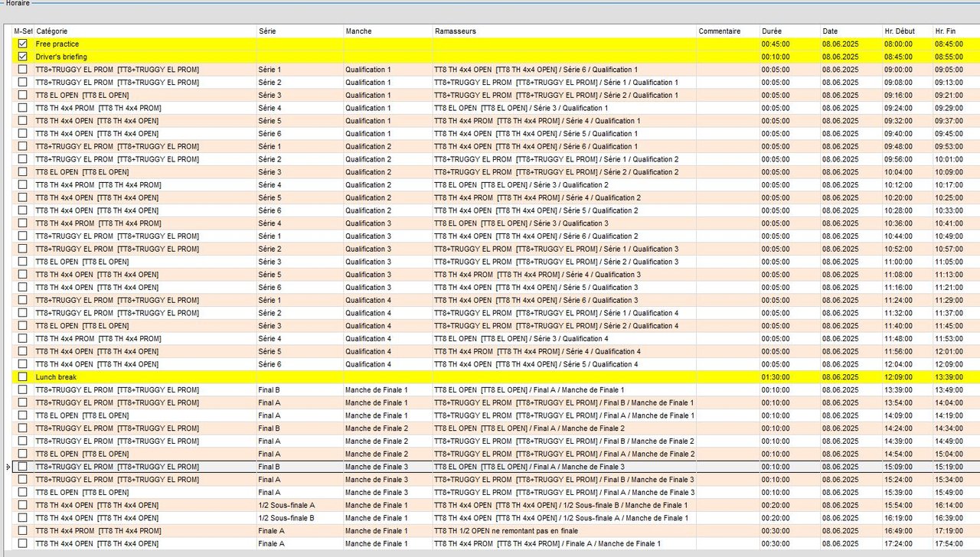Tick checkbox of row starting at 17:24:00

click(x=23, y=543)
